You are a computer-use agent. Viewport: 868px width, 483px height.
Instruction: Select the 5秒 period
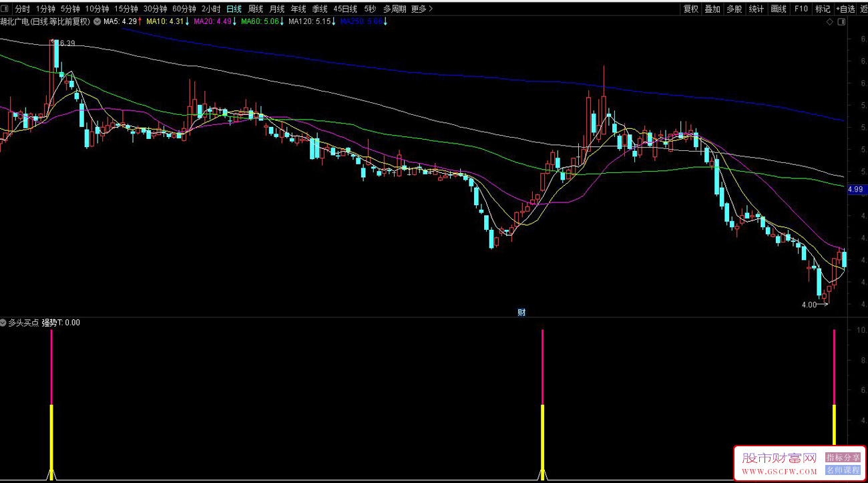point(370,9)
